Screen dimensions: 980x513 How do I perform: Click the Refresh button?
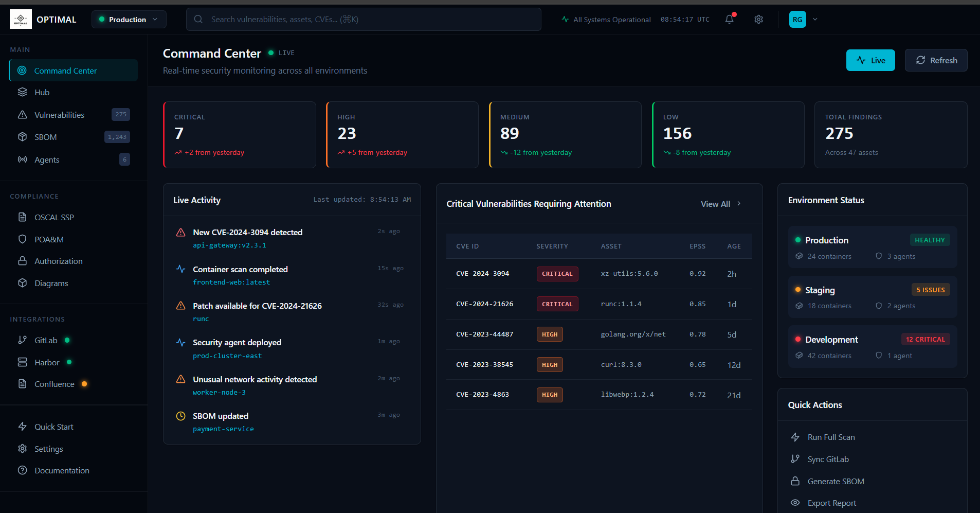coord(935,60)
